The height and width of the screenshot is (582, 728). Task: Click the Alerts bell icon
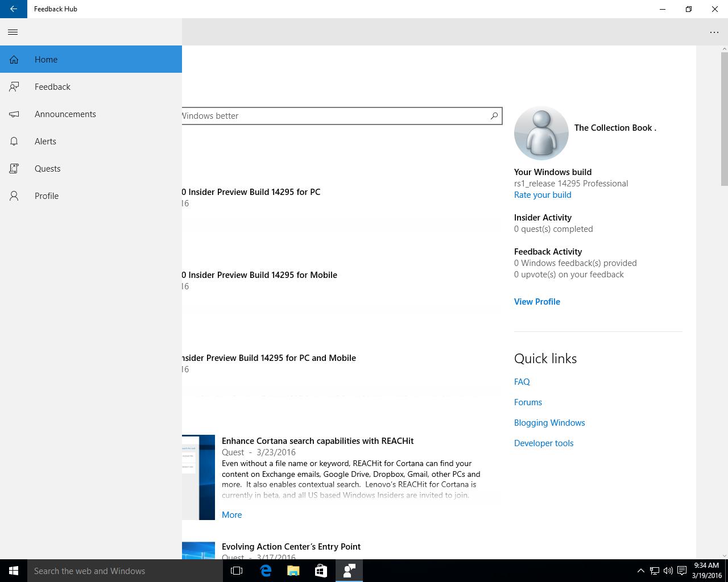(x=14, y=142)
